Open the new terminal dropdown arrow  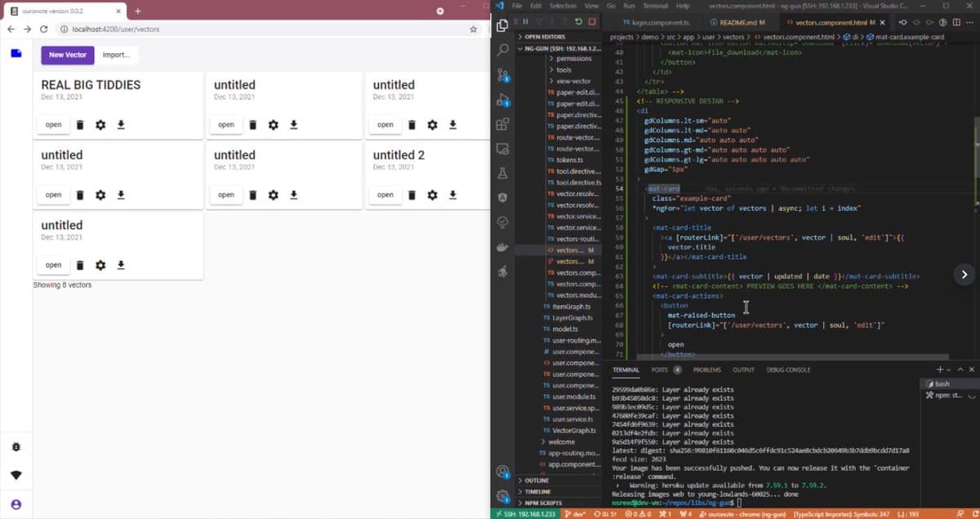click(x=951, y=369)
